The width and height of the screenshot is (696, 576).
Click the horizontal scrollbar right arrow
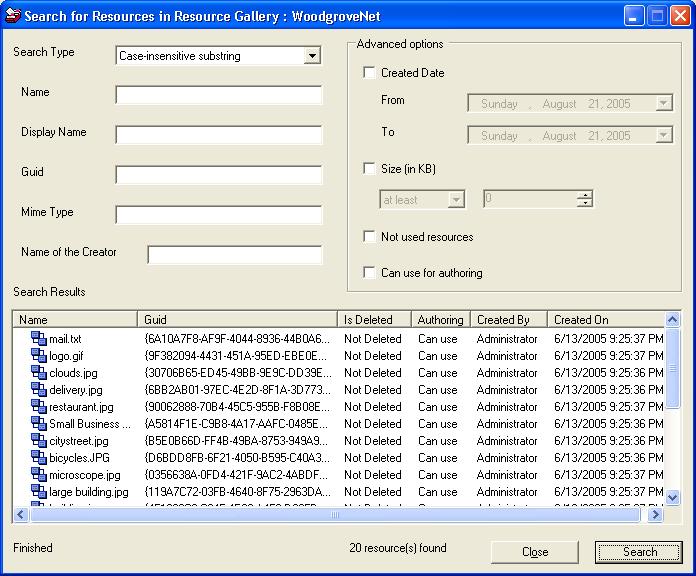[656, 515]
